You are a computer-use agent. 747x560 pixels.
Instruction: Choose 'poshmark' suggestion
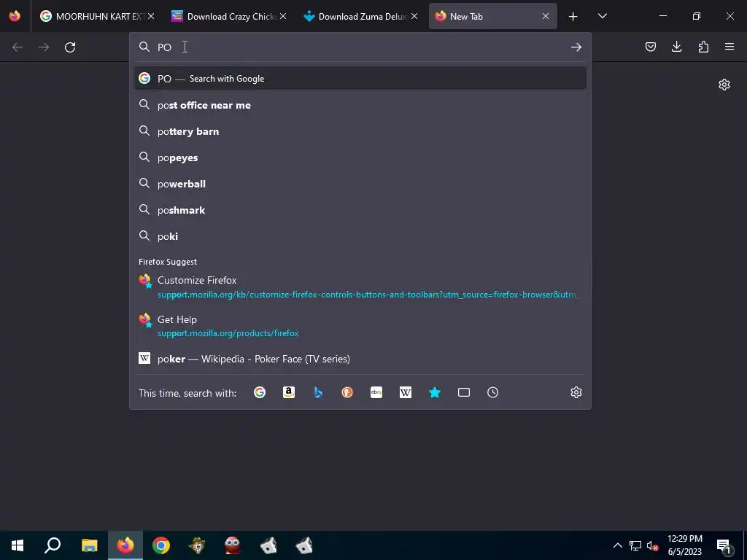tap(360, 210)
